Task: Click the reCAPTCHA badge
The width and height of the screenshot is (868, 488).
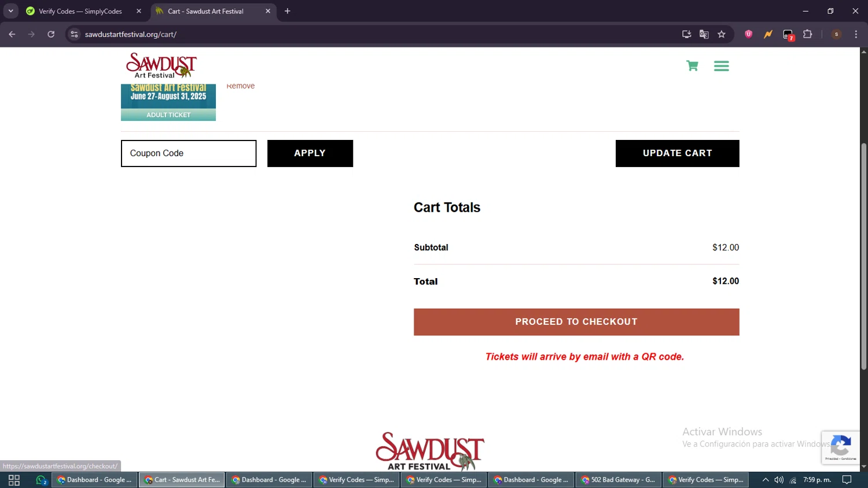Action: tap(840, 447)
